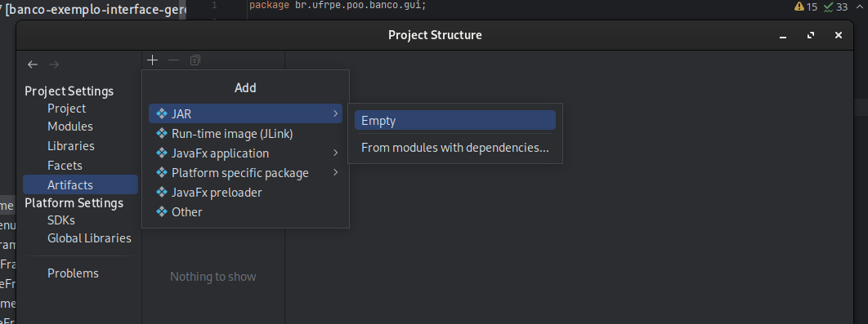This screenshot has height=324, width=868.
Task: Choose Empty JAR option
Action: 455,120
